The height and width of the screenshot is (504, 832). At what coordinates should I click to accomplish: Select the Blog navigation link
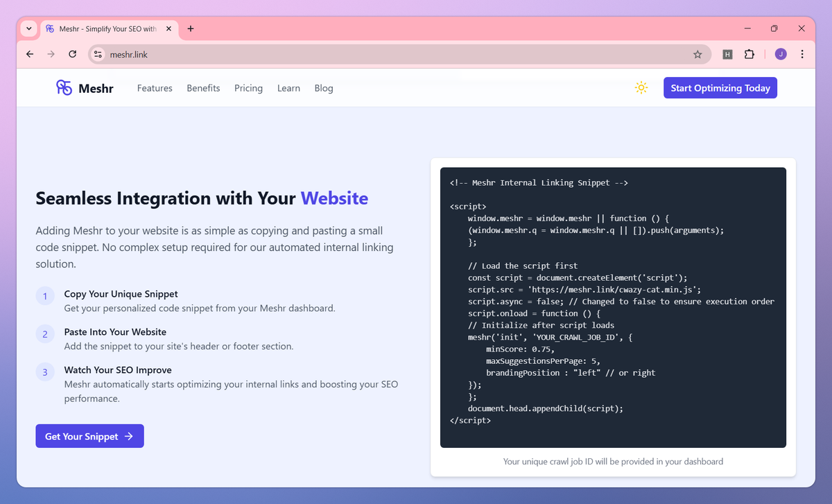pyautogui.click(x=323, y=88)
